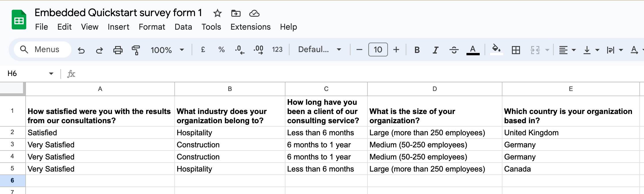Redo the last action
The width and height of the screenshot is (644, 194).
pyautogui.click(x=100, y=50)
